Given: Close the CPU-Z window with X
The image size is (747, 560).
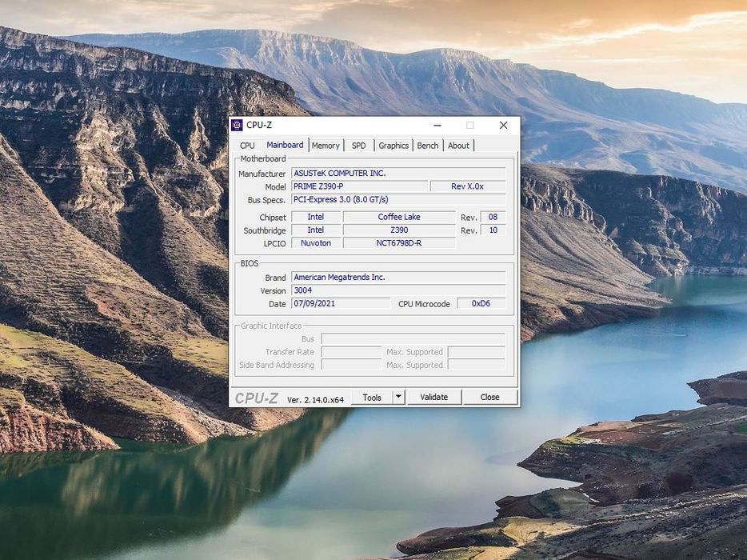Looking at the screenshot, I should [504, 126].
